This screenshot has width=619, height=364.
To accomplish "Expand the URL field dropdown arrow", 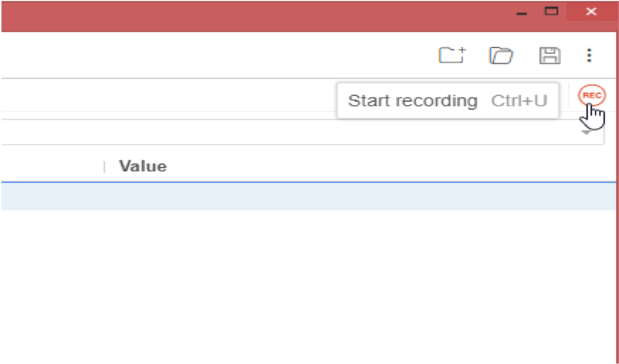I will [x=587, y=133].
